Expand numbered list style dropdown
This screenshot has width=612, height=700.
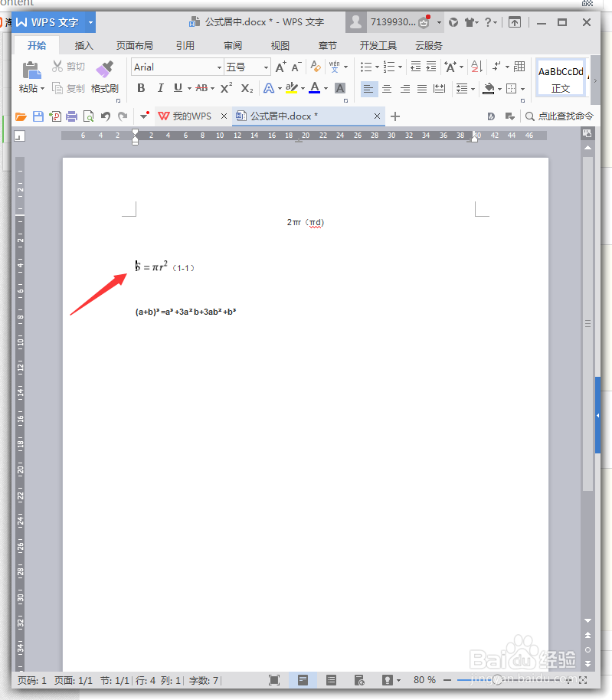[x=400, y=67]
